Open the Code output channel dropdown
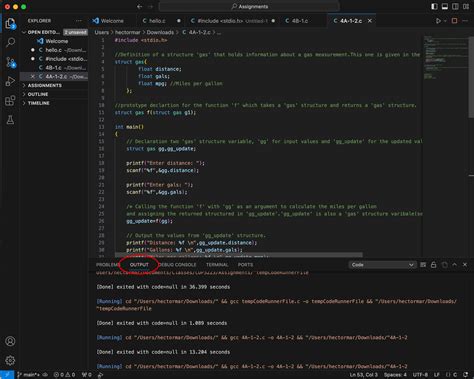 tap(382, 265)
